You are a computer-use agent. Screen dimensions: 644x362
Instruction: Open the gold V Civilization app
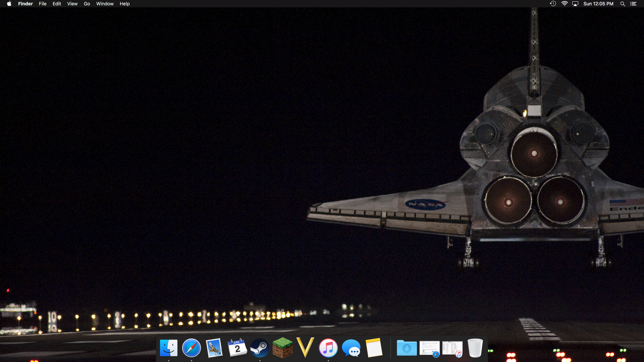[x=306, y=348]
